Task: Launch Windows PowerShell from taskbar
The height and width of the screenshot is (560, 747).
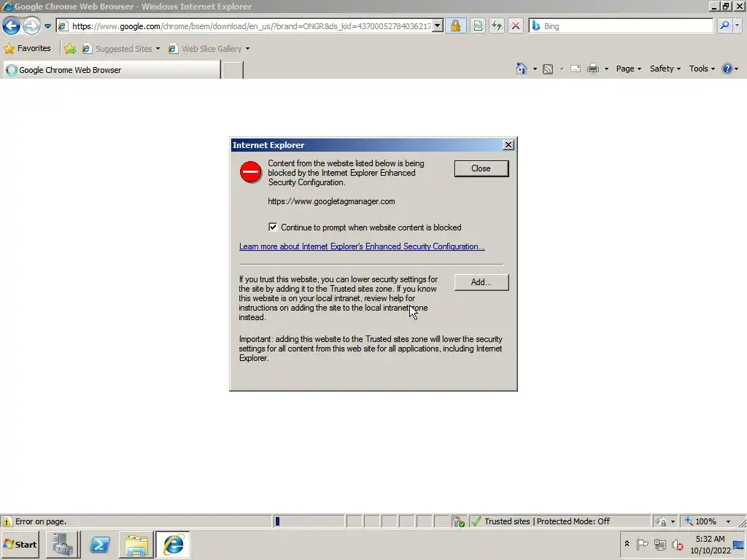Action: click(x=100, y=544)
